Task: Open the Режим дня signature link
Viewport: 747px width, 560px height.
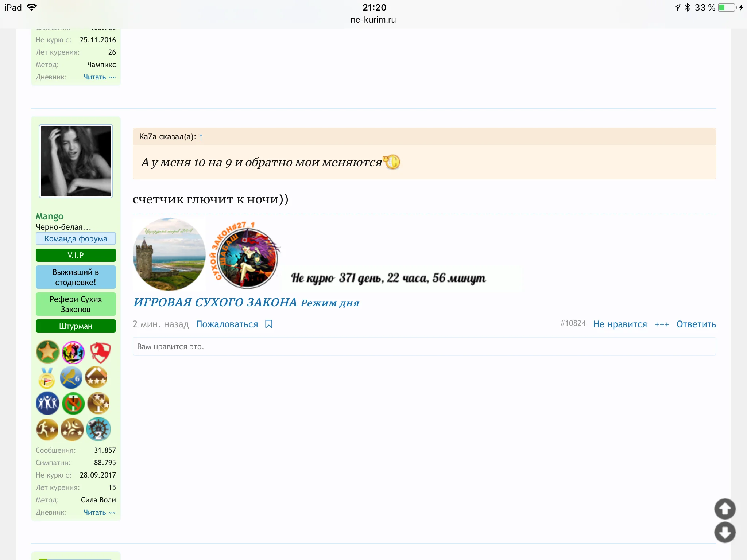Action: pos(330,303)
